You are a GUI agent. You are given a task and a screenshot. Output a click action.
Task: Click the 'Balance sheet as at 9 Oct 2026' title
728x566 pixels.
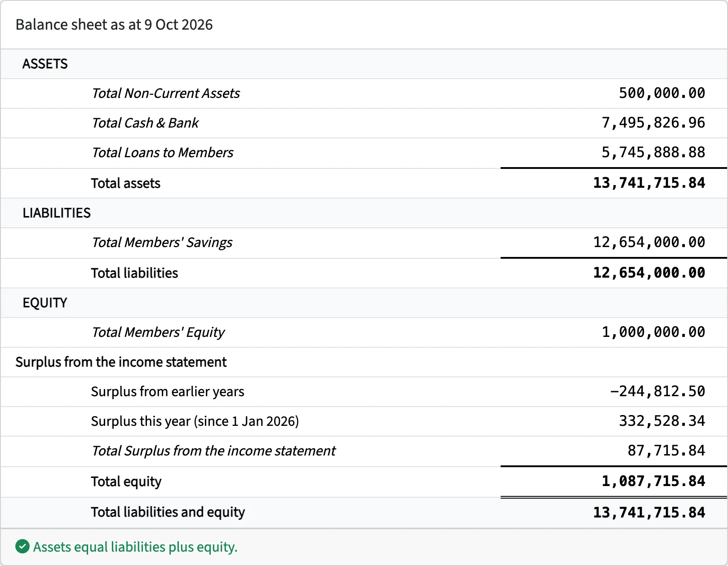(x=114, y=25)
